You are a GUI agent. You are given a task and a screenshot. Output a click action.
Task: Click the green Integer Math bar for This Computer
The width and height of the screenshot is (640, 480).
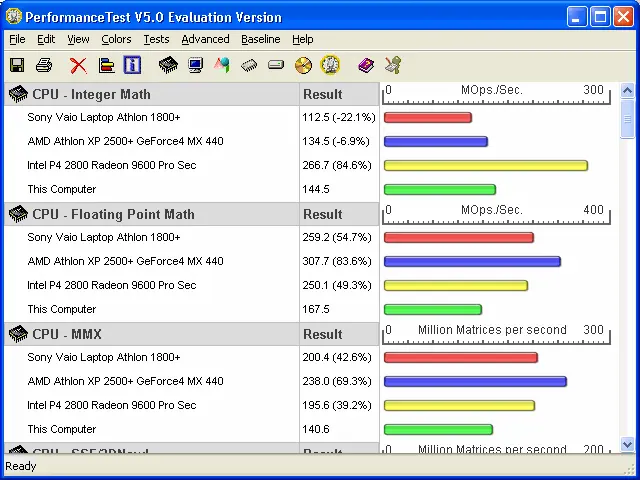[440, 189]
